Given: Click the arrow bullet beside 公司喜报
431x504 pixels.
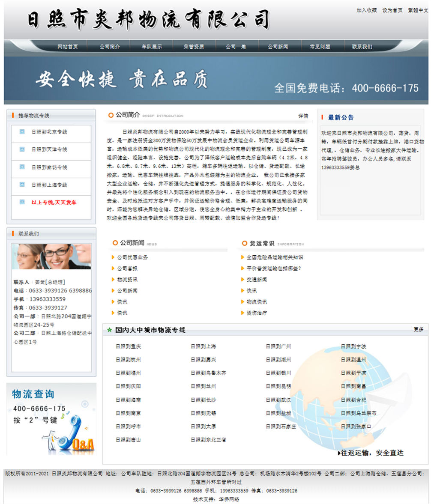Looking at the screenshot, I should (x=113, y=268).
